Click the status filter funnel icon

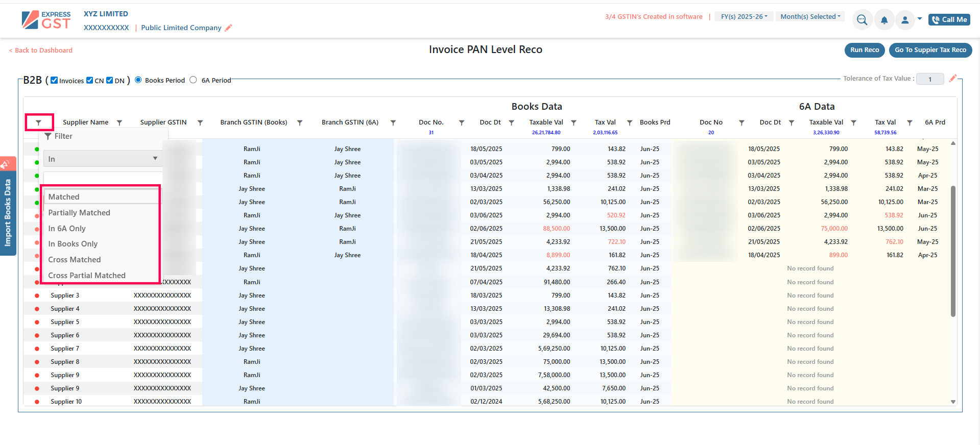point(39,123)
